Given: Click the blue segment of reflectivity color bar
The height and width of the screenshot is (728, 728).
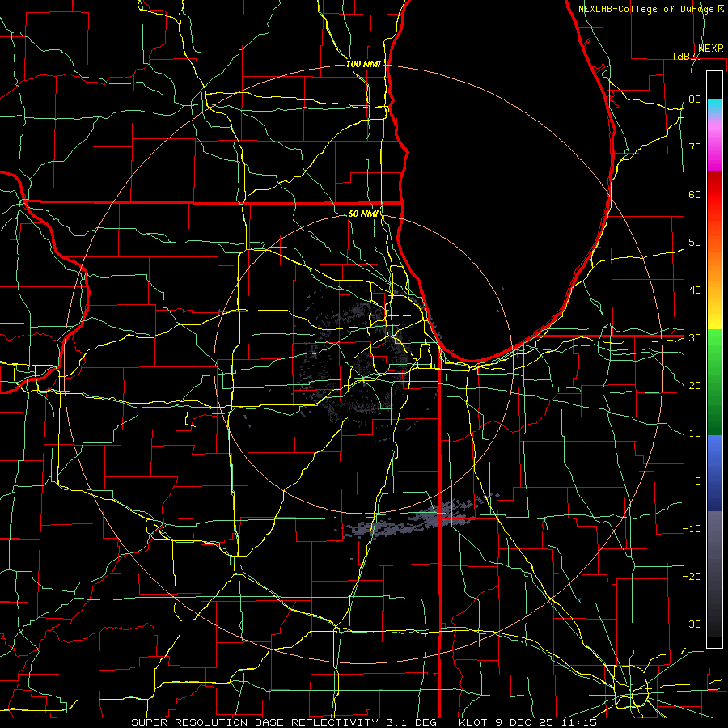Looking at the screenshot, I should click(x=714, y=472).
